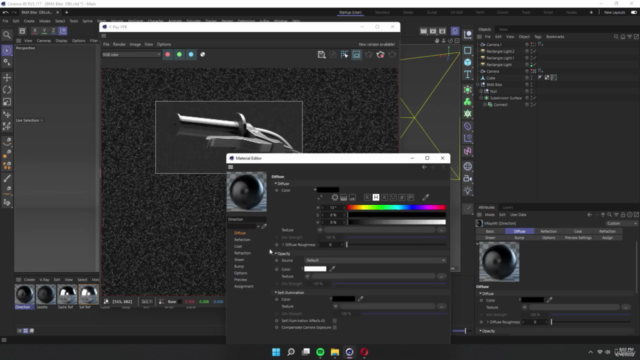640x360 pixels.
Task: Click the filter funnel icon in Object Manager
Action: (630, 37)
